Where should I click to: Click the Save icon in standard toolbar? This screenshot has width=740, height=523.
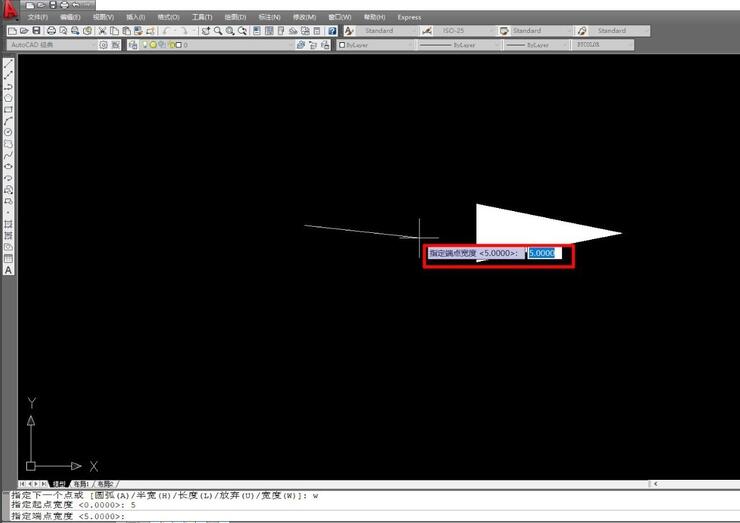[37, 31]
